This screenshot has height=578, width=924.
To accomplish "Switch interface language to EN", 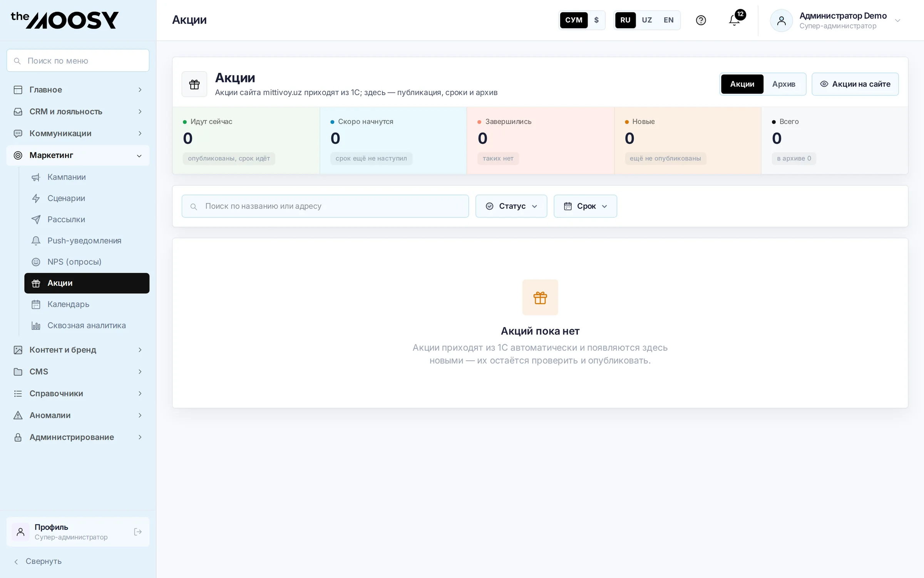I will click(x=668, y=20).
